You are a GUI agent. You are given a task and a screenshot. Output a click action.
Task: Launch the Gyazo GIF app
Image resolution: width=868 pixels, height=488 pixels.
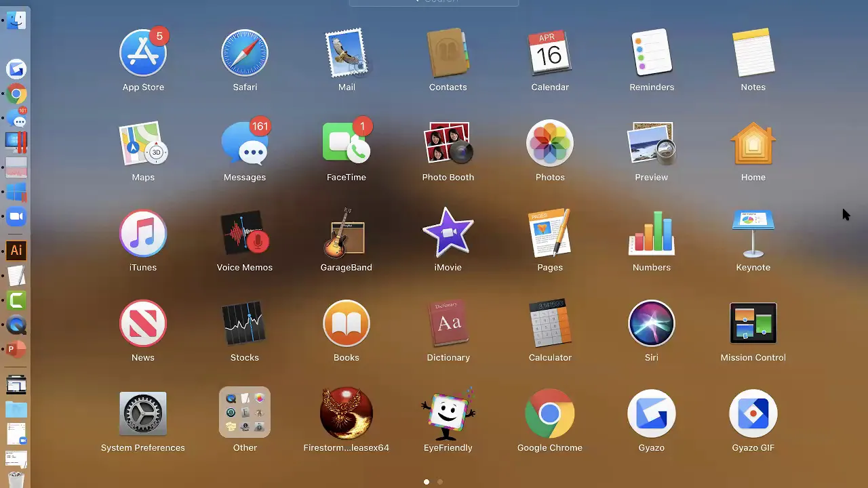753,413
